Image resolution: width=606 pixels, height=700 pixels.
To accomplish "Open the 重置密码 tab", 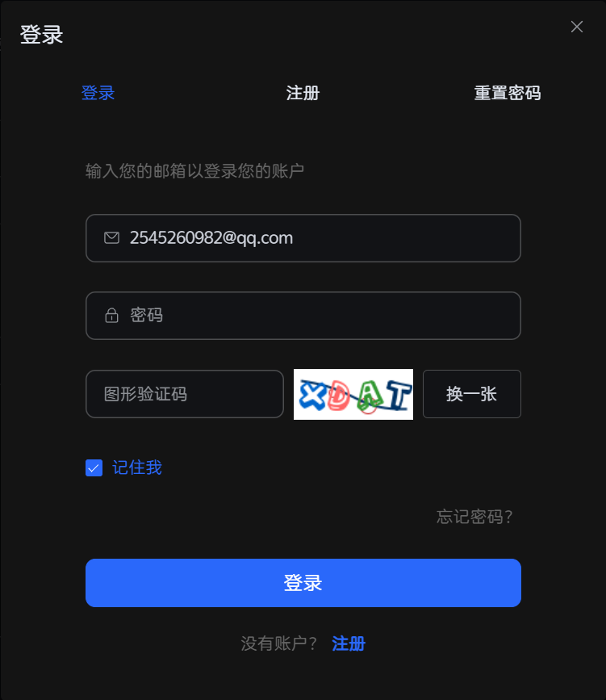I will (508, 93).
